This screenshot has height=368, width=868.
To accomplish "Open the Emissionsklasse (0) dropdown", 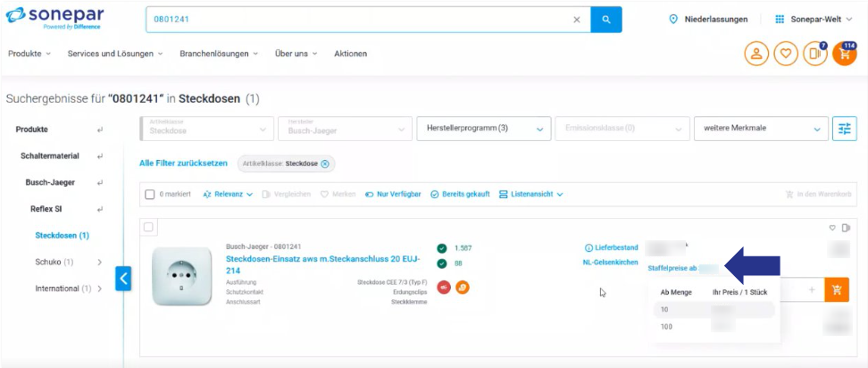I will pos(622,129).
